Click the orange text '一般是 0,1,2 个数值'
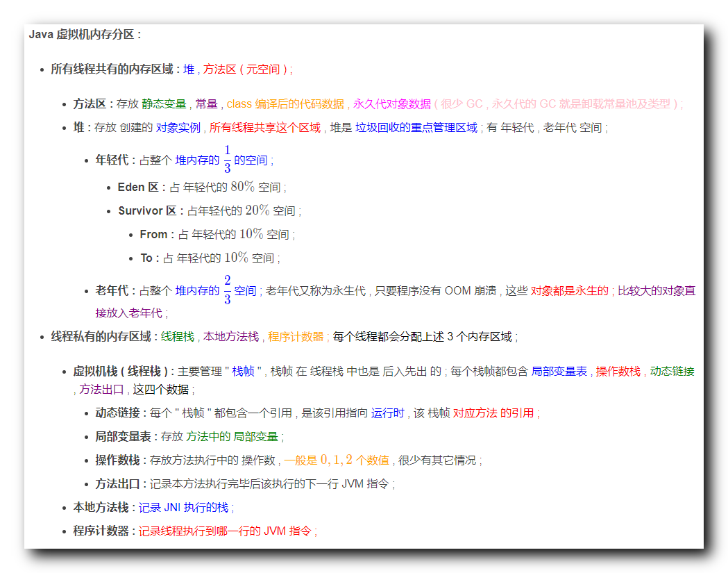Viewport: 728px width, 573px height. (337, 460)
